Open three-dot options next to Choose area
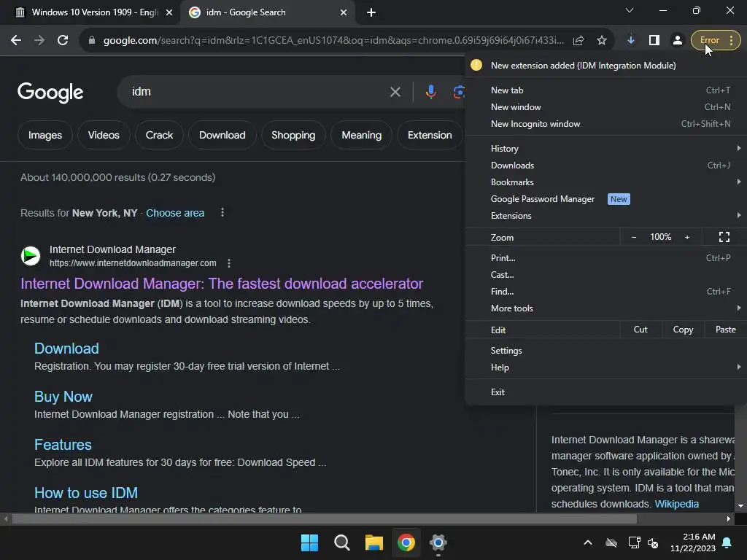The height and width of the screenshot is (560, 747). coord(222,212)
